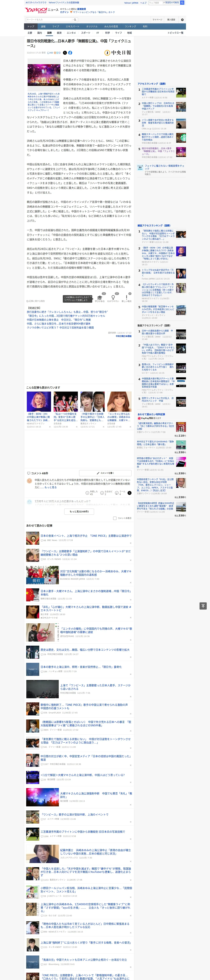Screen dimensions: 210x980
Task: Share the article on Facebook
Action: (x=70, y=53)
